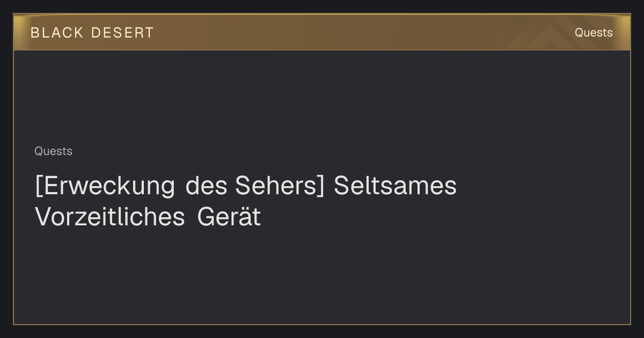Click the opening bracket before "Erweckung"
Image resolution: width=644 pixels, height=338 pixels.
coord(39,187)
